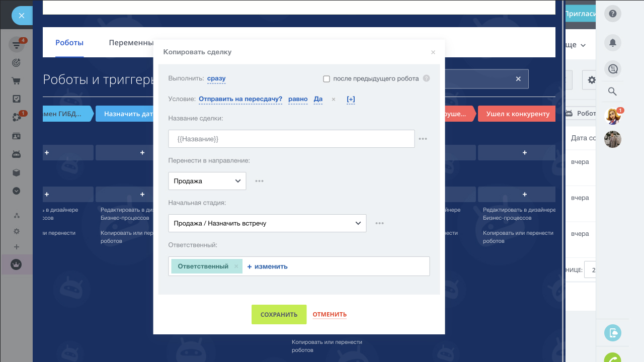Select the Назначить дату stage
This screenshot has width=644, height=362.
(124, 114)
